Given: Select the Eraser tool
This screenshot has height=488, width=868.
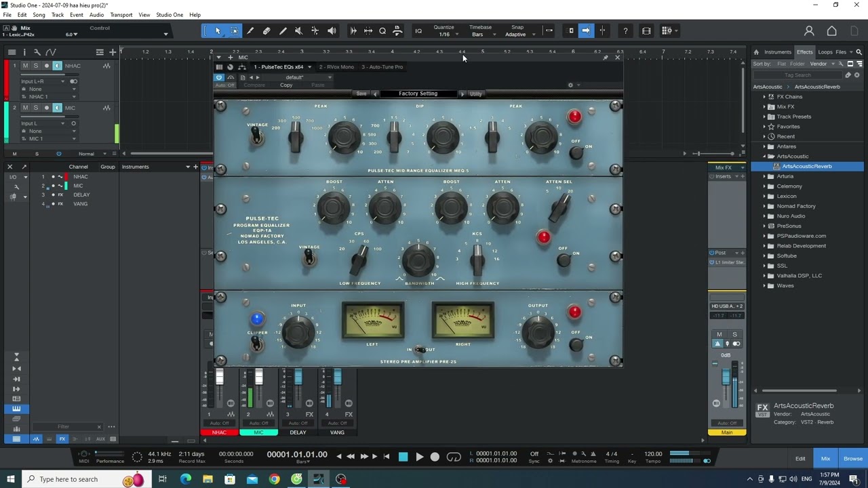Looking at the screenshot, I should (x=267, y=30).
